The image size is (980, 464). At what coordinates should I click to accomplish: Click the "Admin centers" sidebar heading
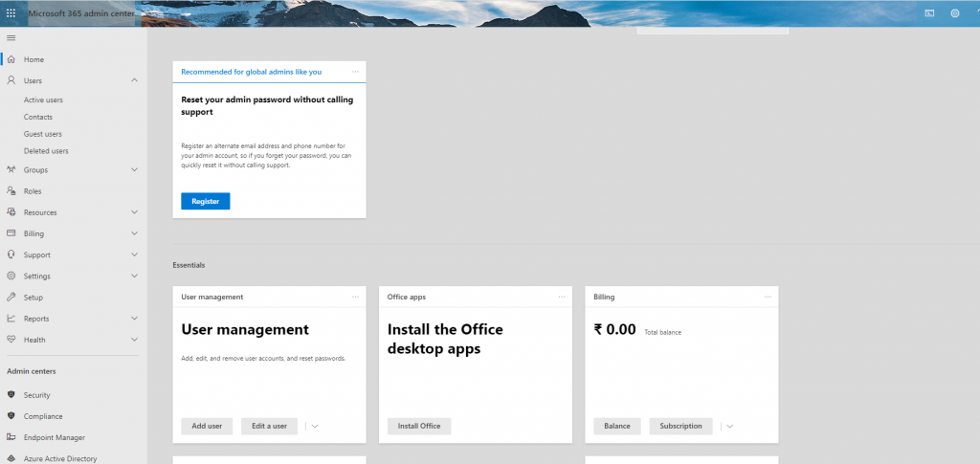pyautogui.click(x=32, y=371)
